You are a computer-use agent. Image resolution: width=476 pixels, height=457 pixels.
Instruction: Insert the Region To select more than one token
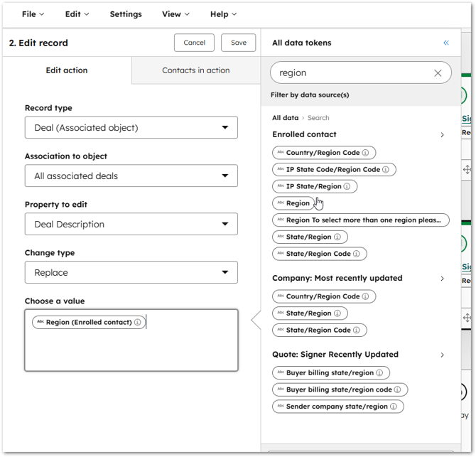pos(361,220)
